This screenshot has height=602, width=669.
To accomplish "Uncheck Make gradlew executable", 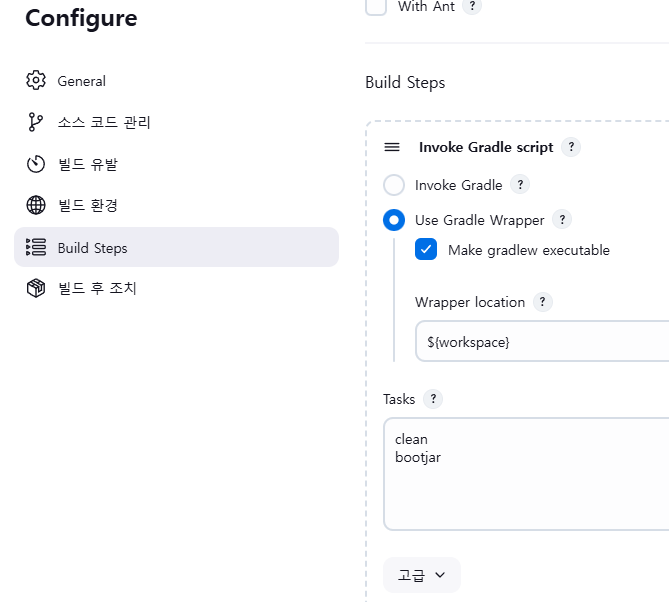I will point(426,249).
